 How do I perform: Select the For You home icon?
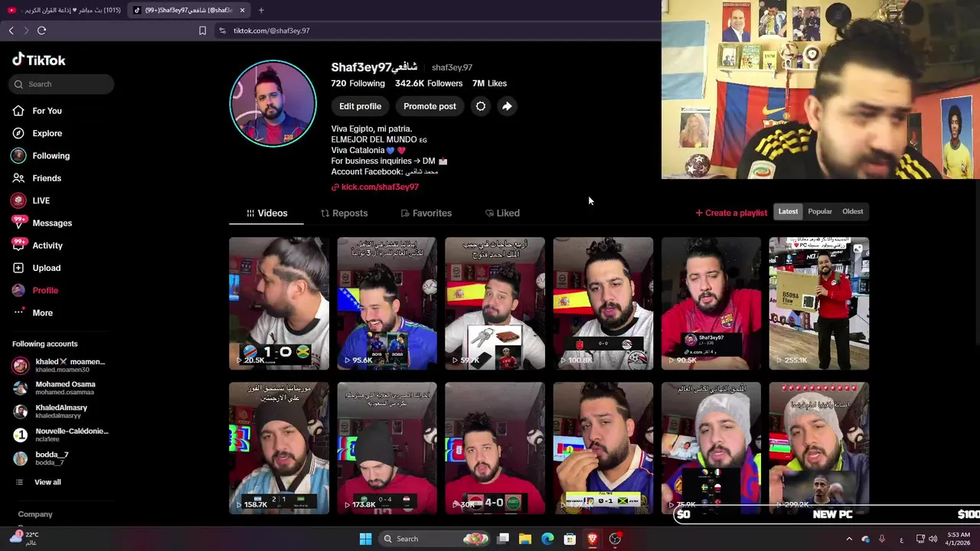pos(18,111)
